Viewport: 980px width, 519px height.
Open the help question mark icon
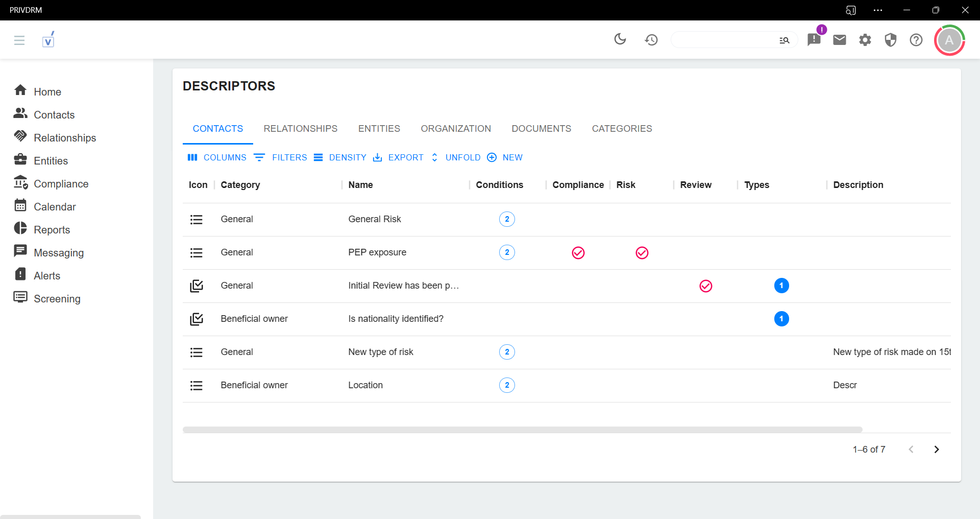click(x=916, y=39)
